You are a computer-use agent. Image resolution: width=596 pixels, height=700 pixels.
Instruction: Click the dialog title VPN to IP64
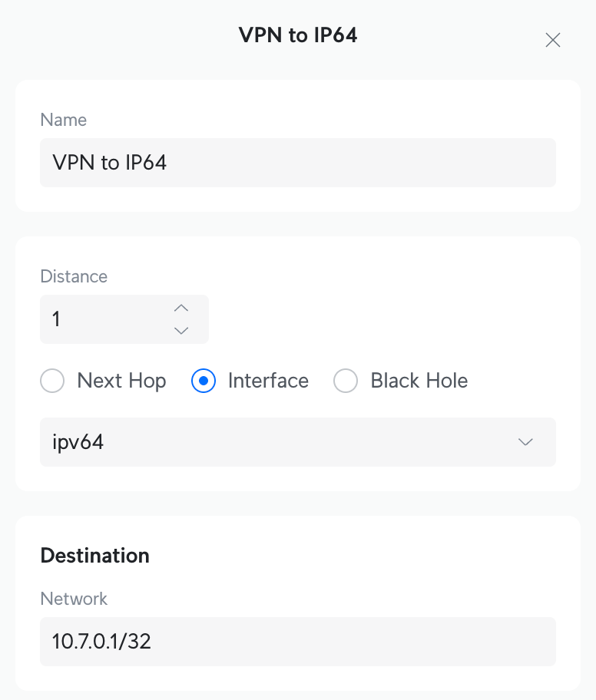click(x=298, y=35)
